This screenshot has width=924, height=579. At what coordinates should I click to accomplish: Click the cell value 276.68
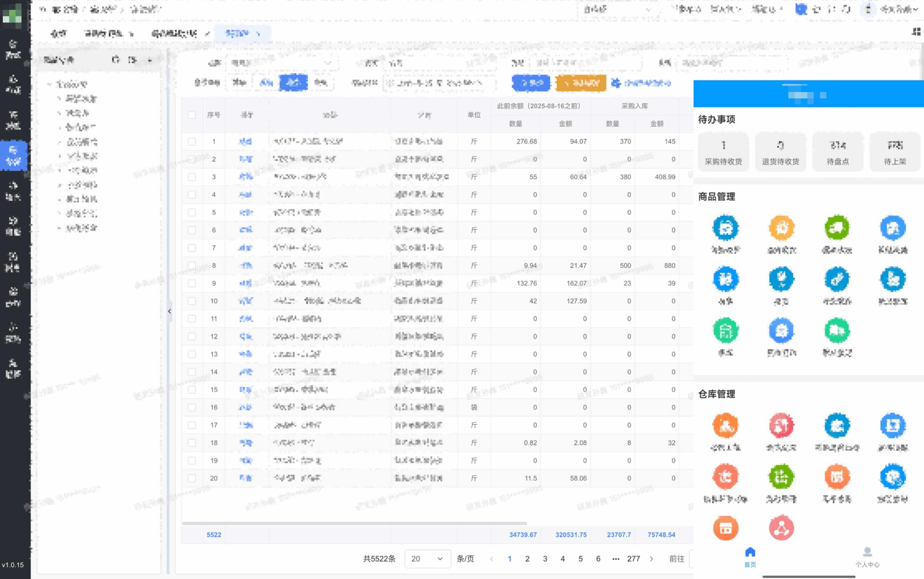tap(526, 142)
